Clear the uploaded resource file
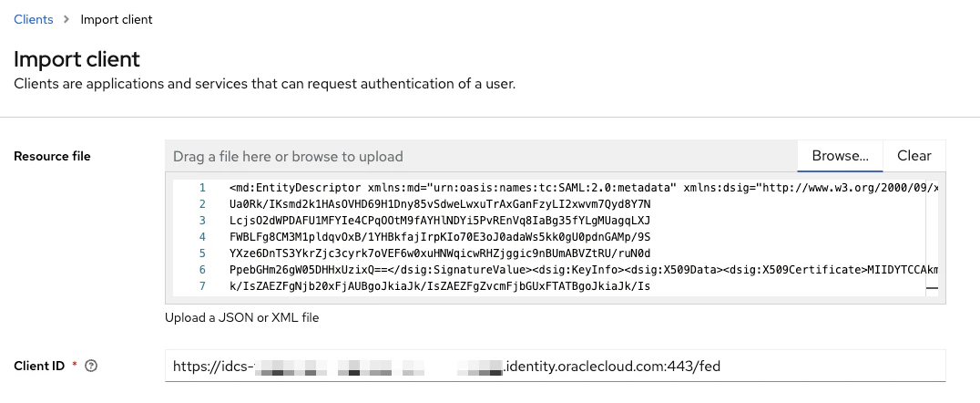The height and width of the screenshot is (403, 980). (x=914, y=156)
